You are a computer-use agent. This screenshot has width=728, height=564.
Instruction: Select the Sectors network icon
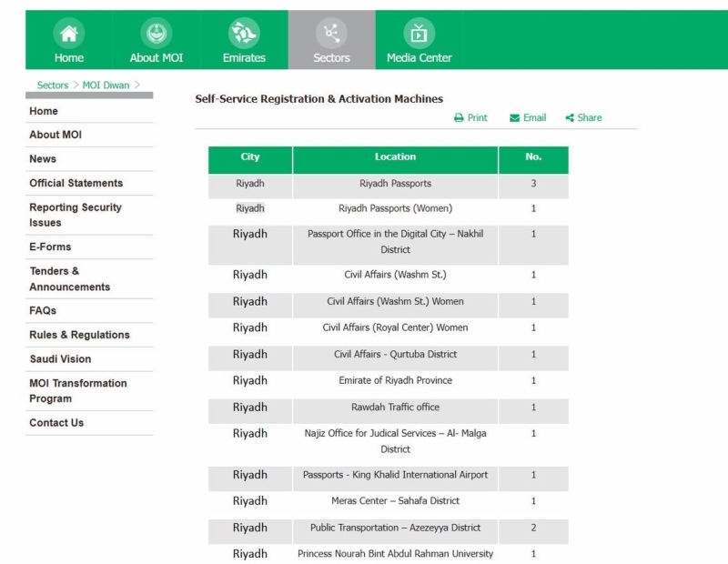coord(331,34)
